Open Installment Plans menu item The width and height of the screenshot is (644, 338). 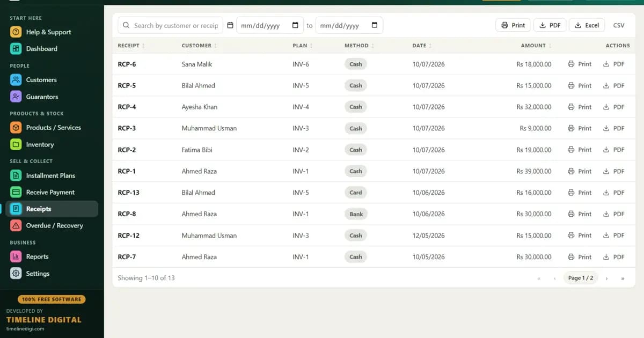coord(52,175)
